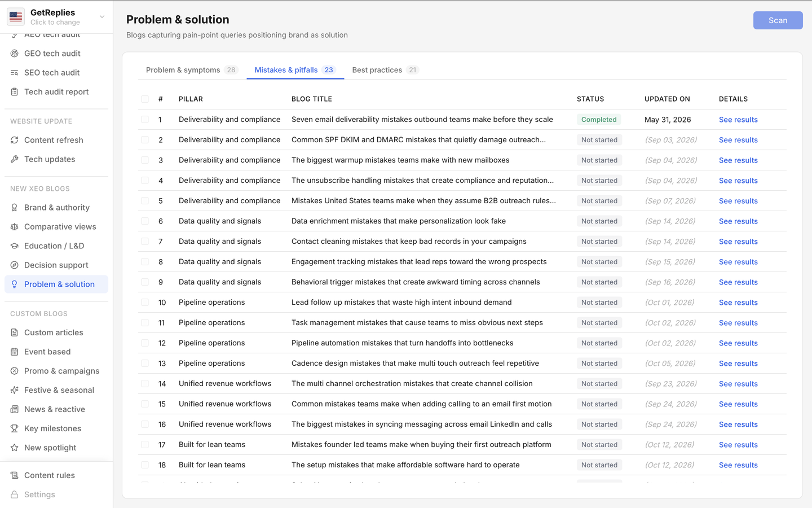The image size is (812, 508).
Task: Click the Problem & solution lightbulb icon
Action: pyautogui.click(x=15, y=284)
